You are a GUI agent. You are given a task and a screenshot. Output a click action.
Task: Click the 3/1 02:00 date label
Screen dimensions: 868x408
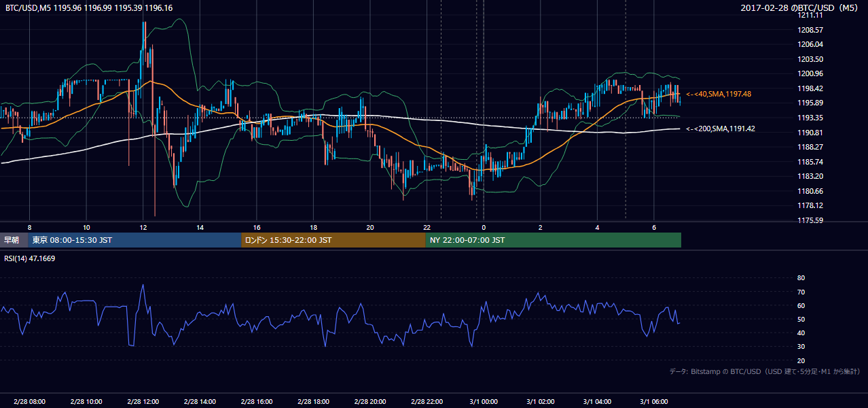[x=541, y=402]
